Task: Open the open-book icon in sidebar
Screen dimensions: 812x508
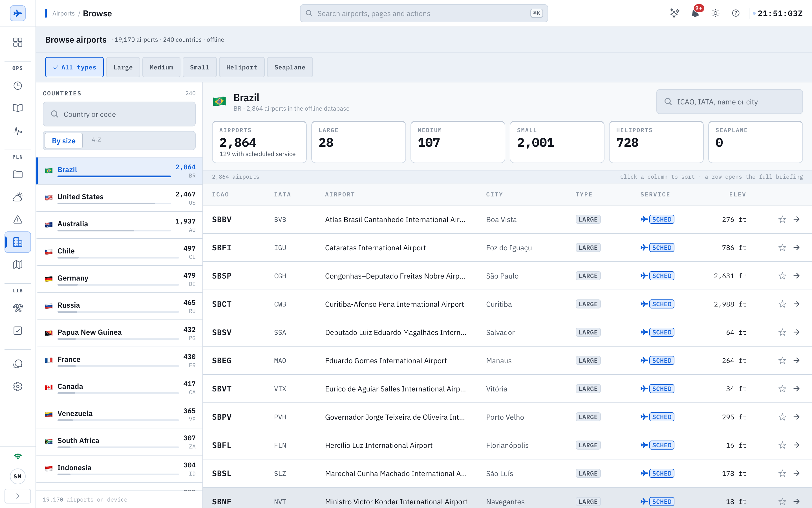Action: click(x=17, y=108)
